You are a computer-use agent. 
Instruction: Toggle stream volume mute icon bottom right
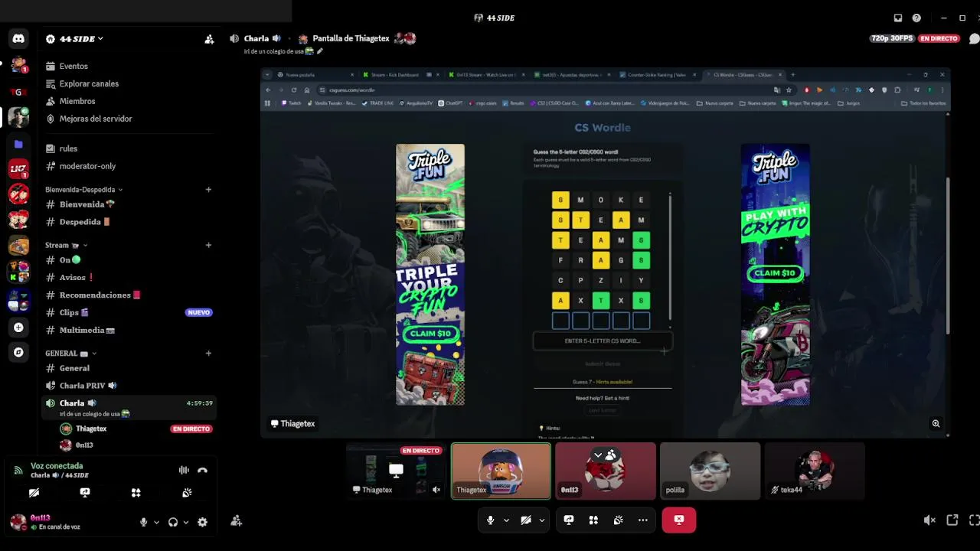(x=929, y=520)
